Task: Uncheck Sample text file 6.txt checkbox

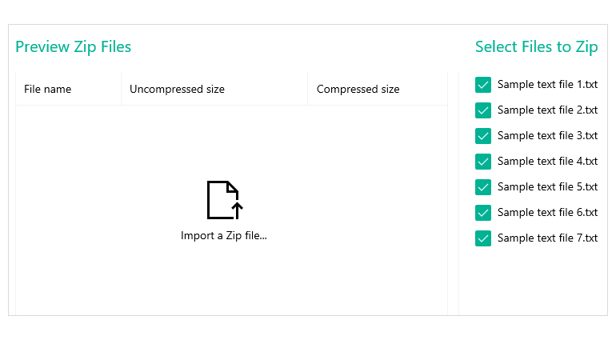Action: [483, 213]
